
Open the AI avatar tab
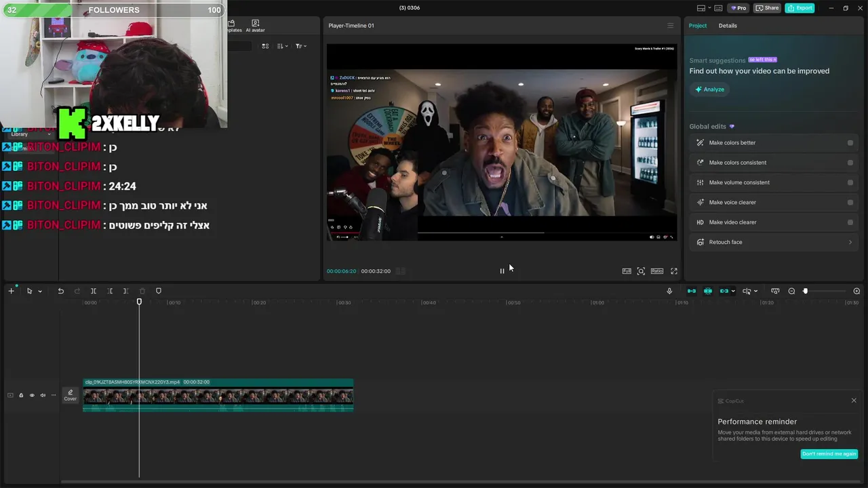pos(255,26)
